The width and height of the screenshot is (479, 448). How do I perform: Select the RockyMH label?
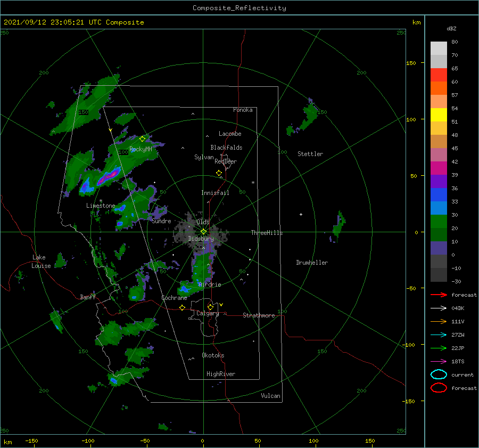coord(141,149)
